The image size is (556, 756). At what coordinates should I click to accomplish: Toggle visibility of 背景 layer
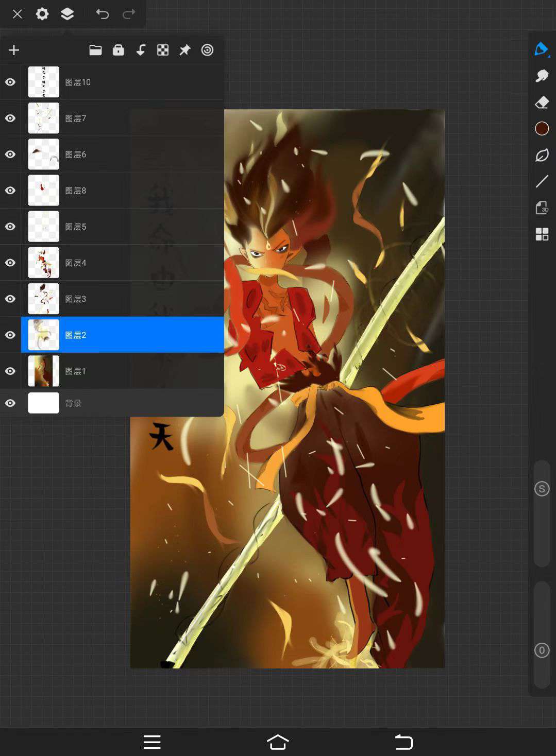[x=10, y=403]
